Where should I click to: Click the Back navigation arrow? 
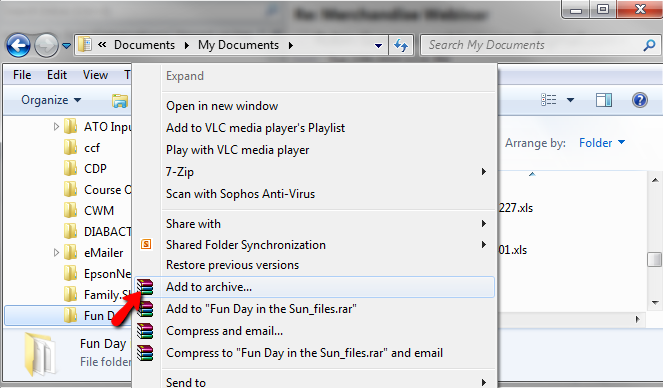pos(18,45)
